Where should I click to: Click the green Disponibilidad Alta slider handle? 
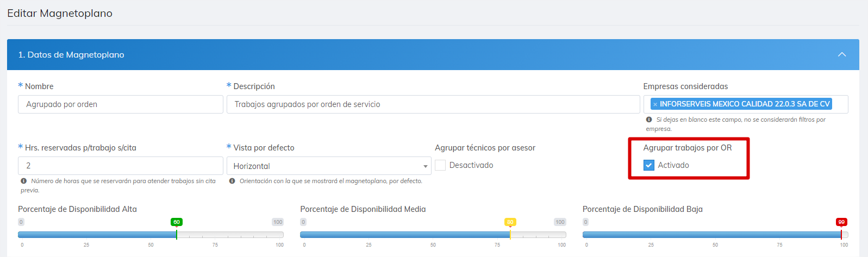point(177,234)
